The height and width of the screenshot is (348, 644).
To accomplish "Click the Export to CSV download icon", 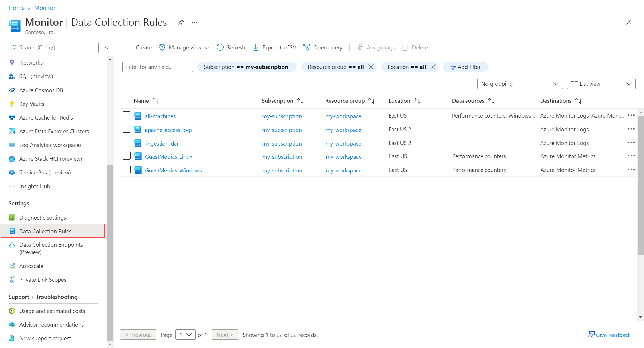I will [256, 47].
